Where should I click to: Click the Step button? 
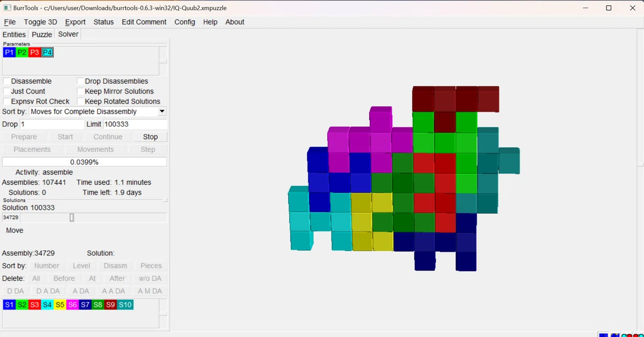point(148,150)
